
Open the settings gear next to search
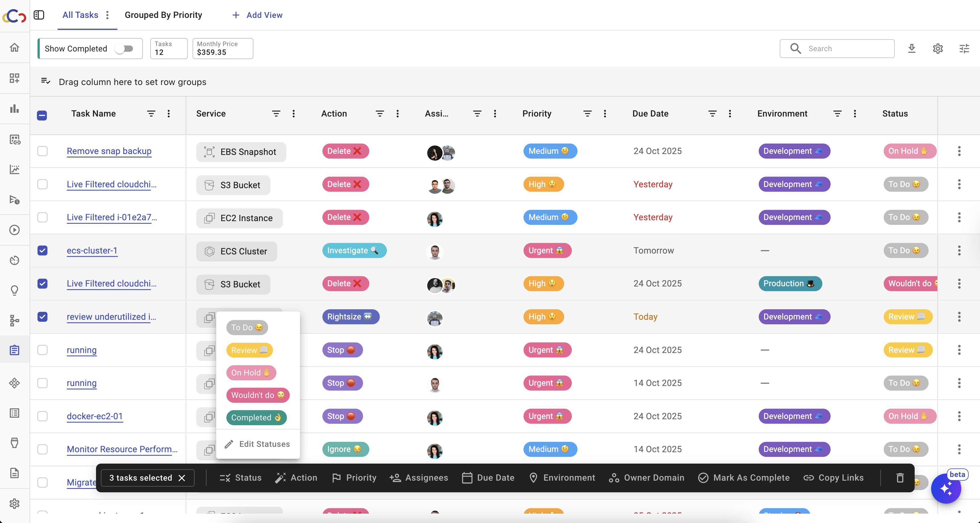click(938, 48)
